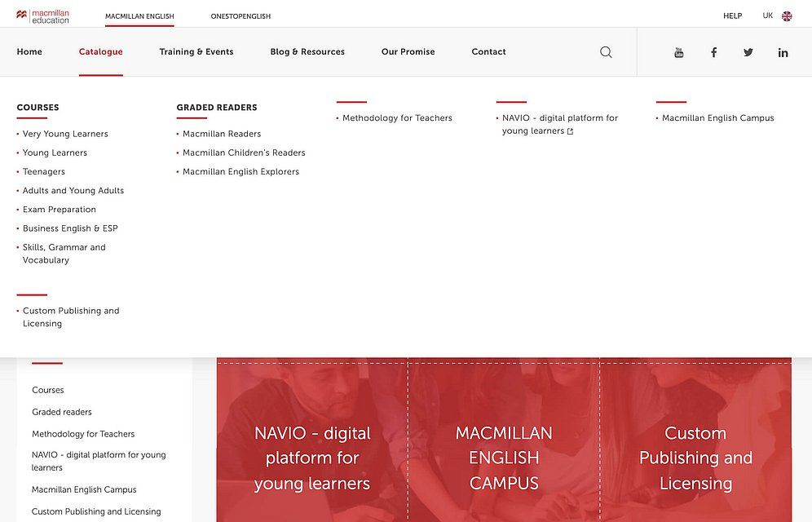Open the YouTube social icon
Image resolution: width=812 pixels, height=522 pixels.
point(679,52)
